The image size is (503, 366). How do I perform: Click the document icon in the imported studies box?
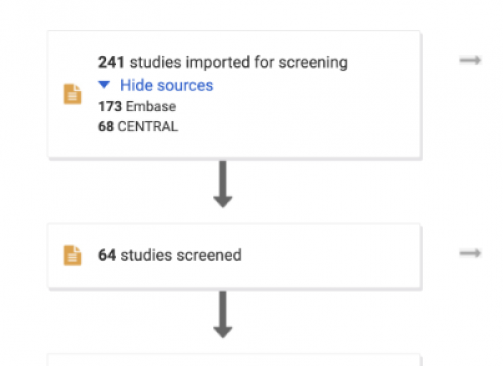click(72, 94)
